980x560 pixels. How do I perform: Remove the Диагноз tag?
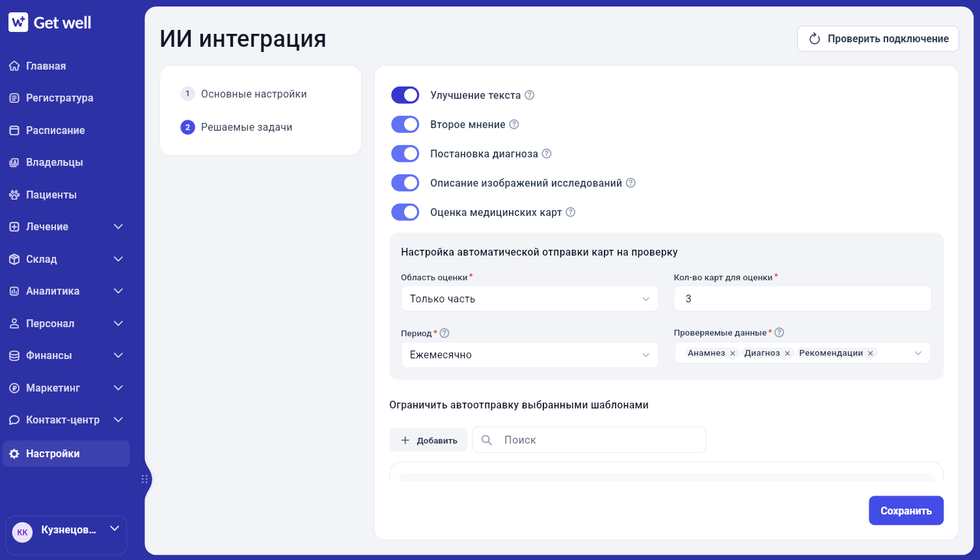tap(787, 353)
